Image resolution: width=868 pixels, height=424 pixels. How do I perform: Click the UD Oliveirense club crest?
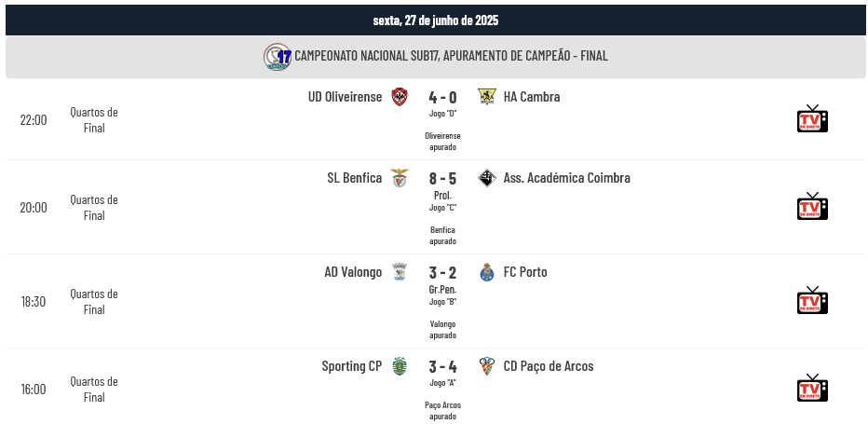[400, 97]
